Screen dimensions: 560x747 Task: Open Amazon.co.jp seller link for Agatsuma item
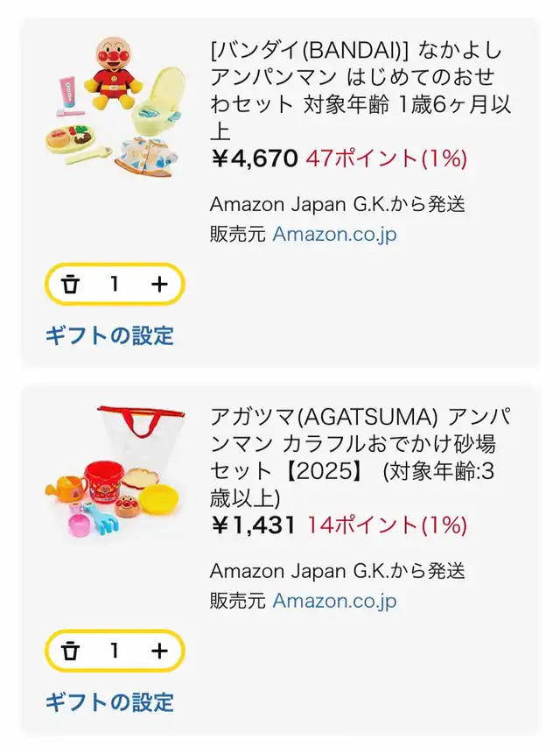334,601
